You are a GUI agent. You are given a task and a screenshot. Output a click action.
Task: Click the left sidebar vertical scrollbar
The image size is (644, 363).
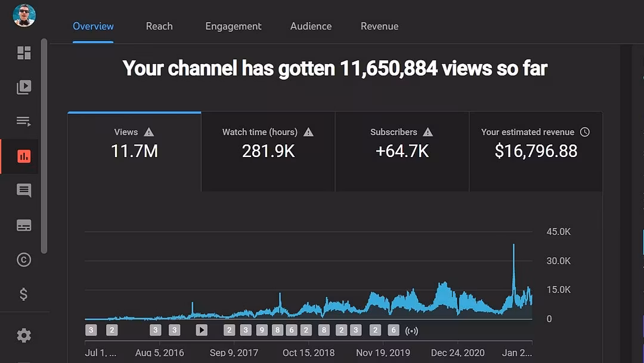[44, 146]
